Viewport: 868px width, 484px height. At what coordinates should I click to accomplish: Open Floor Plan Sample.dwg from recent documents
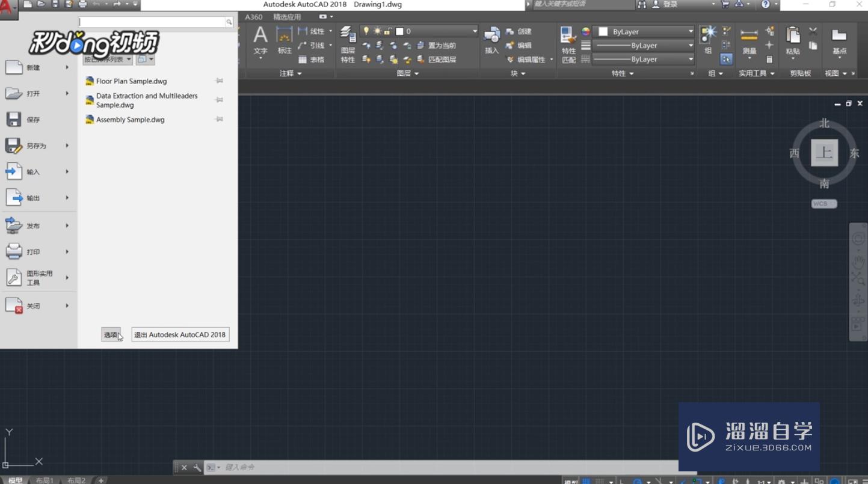(x=131, y=81)
